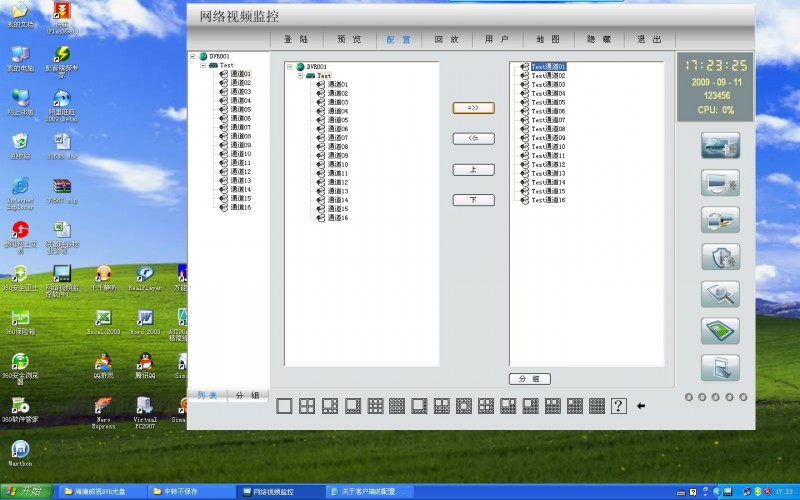Click the green map board sidebar icon
Screen dimensions: 800x500
point(720,331)
